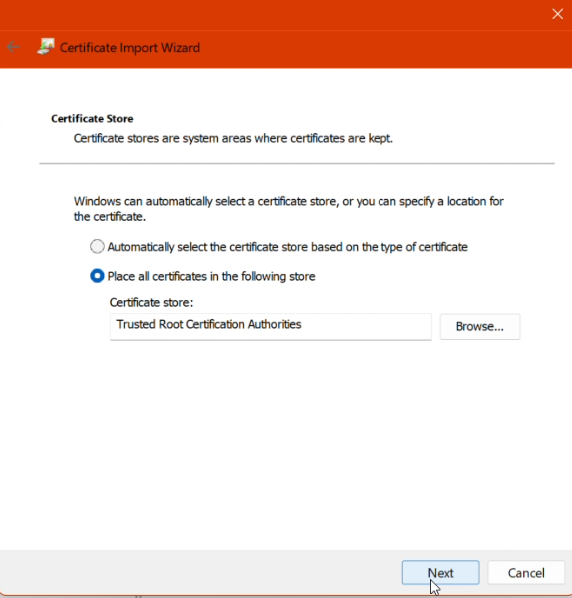Click the Certificate Import Wizard certificate icon

pyautogui.click(x=46, y=47)
